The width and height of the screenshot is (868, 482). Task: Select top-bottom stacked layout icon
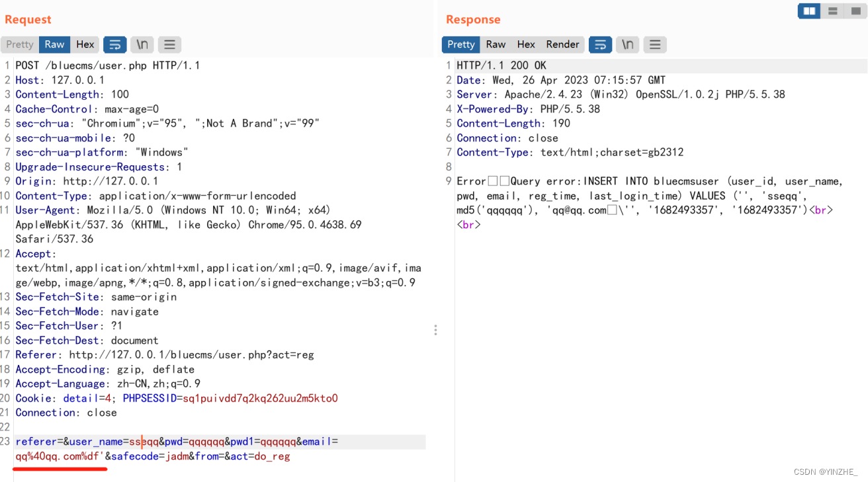[x=833, y=11]
